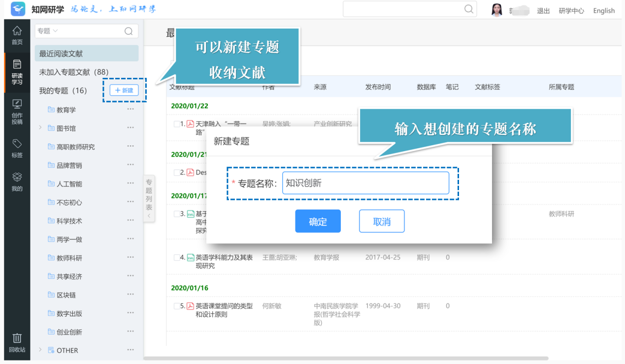625x364 pixels.
Task: Select 最近阅读文献 in the sidebar
Action: (x=87, y=53)
